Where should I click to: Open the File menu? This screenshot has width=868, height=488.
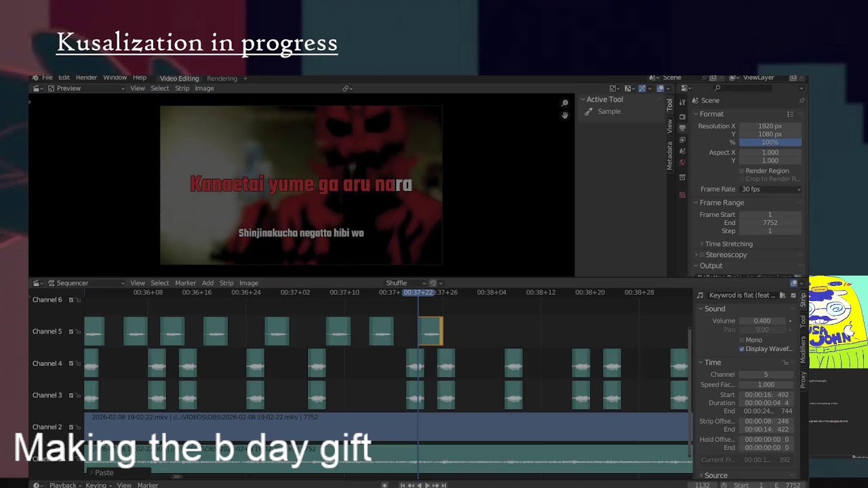[x=47, y=78]
